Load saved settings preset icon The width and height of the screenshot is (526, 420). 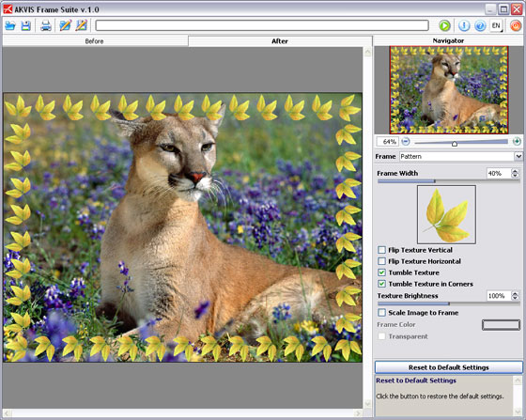[65, 25]
